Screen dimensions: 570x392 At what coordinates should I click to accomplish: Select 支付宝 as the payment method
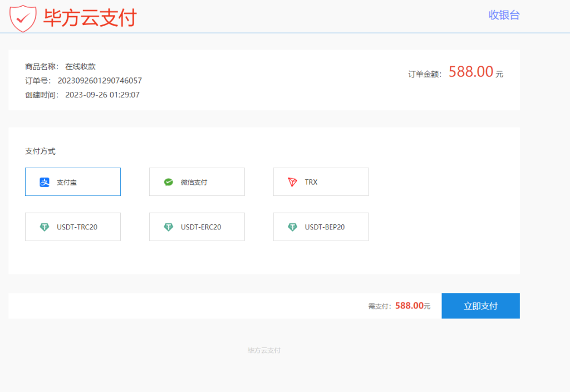pyautogui.click(x=72, y=182)
